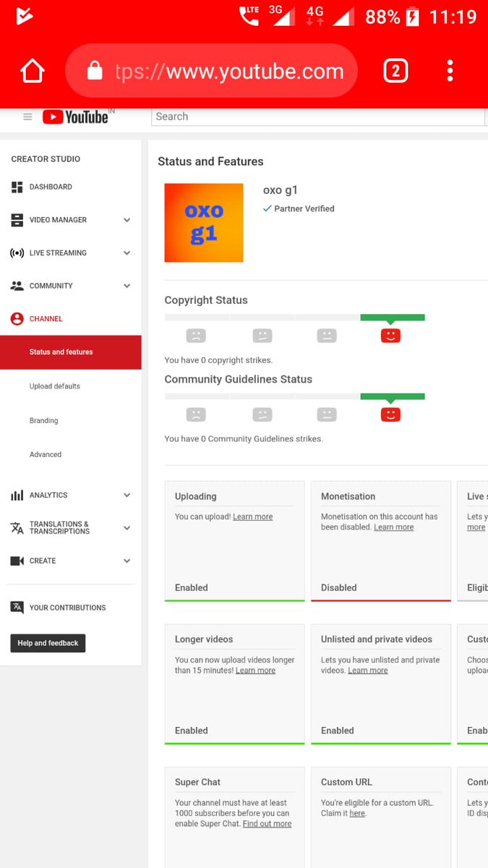488x868 pixels.
Task: Click the green Copyright Status progress bar
Action: click(393, 318)
